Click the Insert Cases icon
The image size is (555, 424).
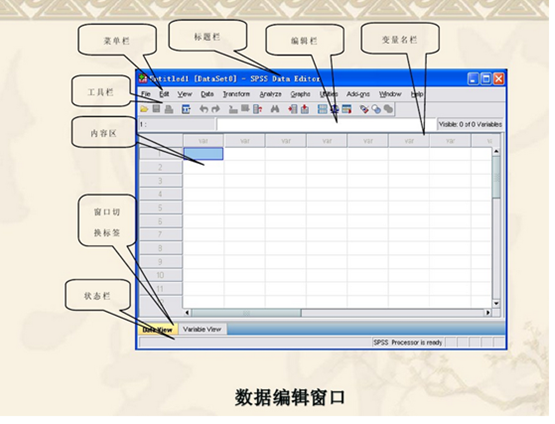[x=293, y=109]
